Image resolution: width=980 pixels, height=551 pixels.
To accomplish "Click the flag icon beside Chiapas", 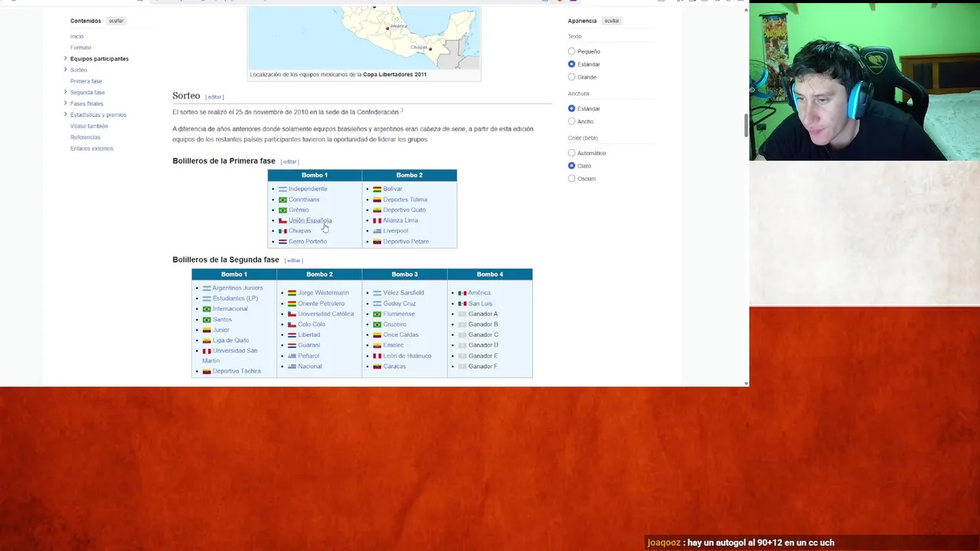I will 283,231.
